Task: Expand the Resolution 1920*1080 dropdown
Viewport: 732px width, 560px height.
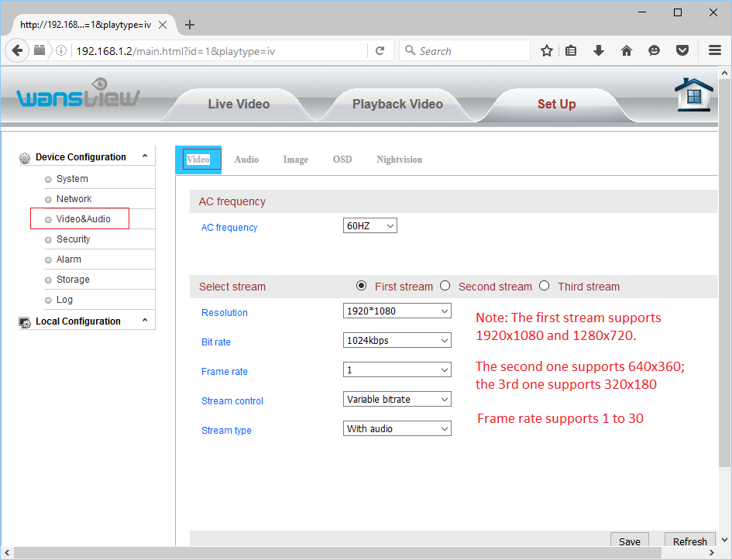Action: [x=397, y=311]
